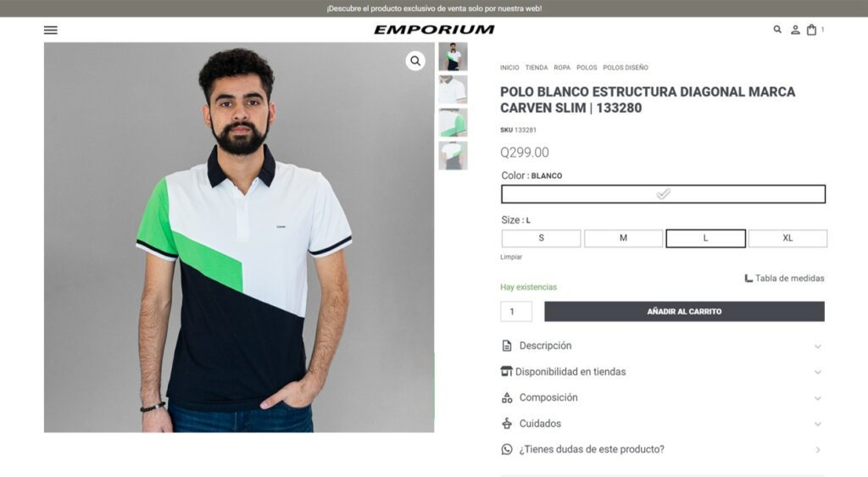Select size M option
The height and width of the screenshot is (477, 868).
pos(623,238)
